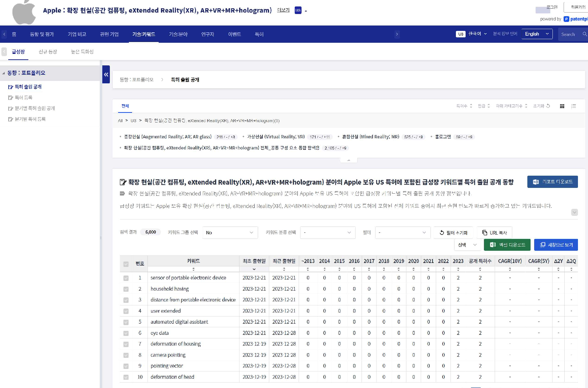The image size is (588, 388).
Task: Open 기업 비교 nav tab
Action: tap(77, 34)
